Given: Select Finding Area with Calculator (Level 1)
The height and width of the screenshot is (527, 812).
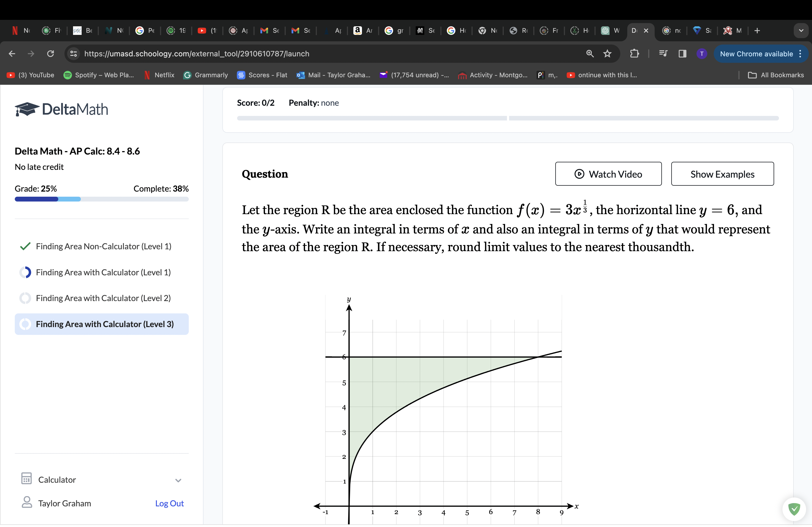Looking at the screenshot, I should [103, 272].
